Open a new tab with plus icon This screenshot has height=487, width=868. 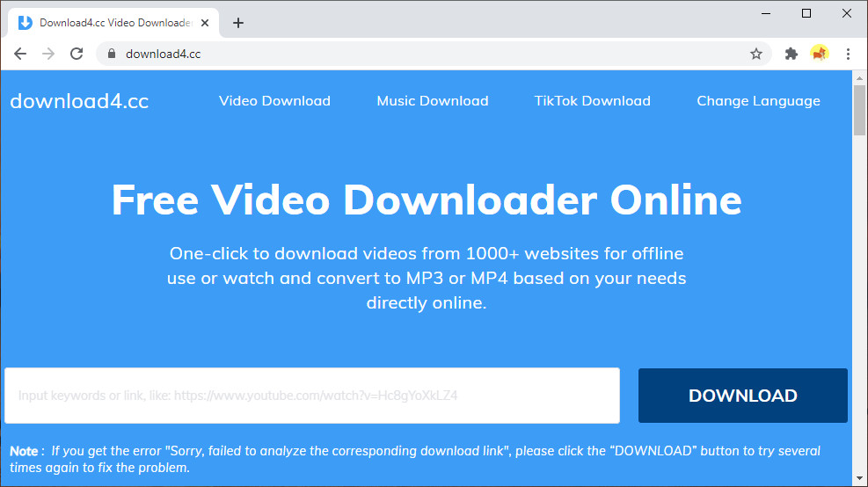(x=238, y=23)
